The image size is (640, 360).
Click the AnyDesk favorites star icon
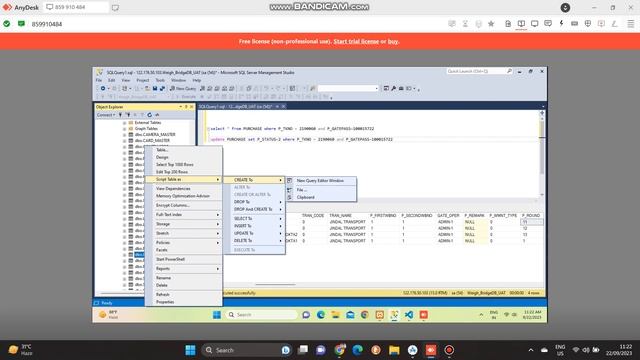tap(491, 24)
